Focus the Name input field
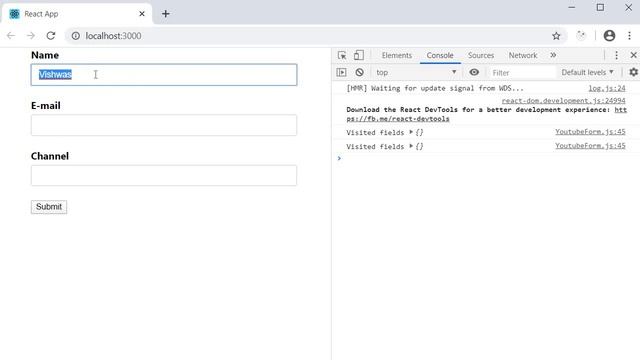This screenshot has width=640, height=360. click(x=164, y=75)
